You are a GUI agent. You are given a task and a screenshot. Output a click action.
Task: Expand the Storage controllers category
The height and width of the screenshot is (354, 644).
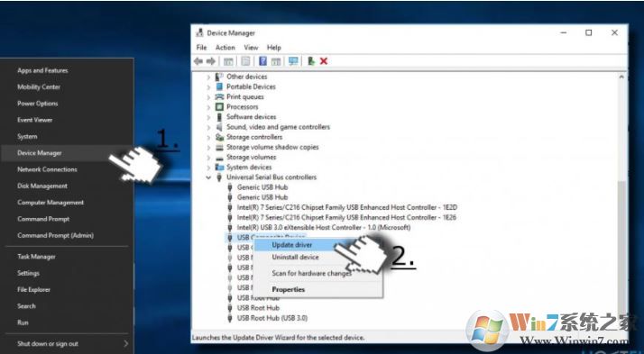[208, 137]
